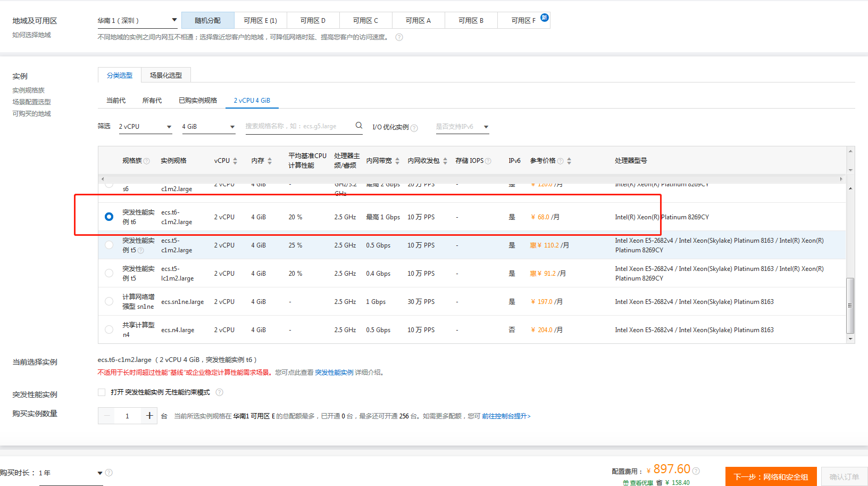The image size is (868, 486).
Task: Click the ¥ 204.0 /月 price cell
Action: tap(547, 330)
